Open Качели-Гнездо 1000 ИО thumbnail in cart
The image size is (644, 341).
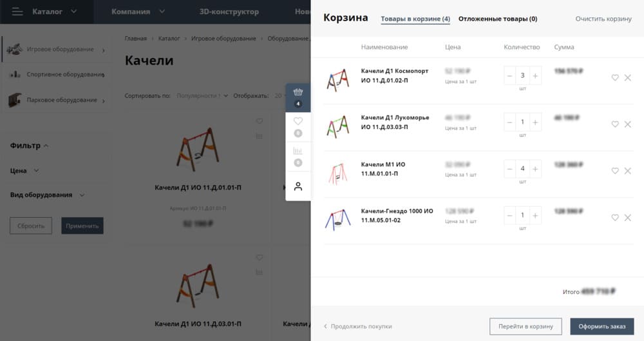coord(337,220)
